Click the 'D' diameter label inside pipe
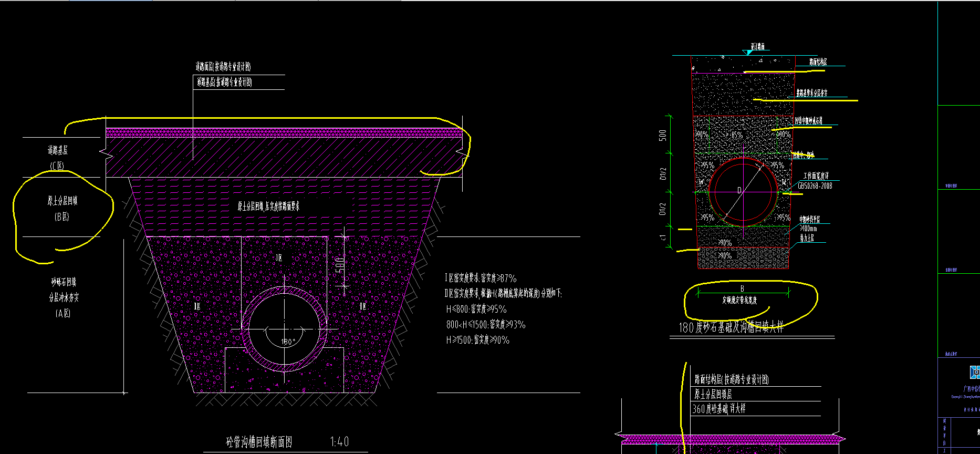980x454 pixels. click(x=739, y=190)
